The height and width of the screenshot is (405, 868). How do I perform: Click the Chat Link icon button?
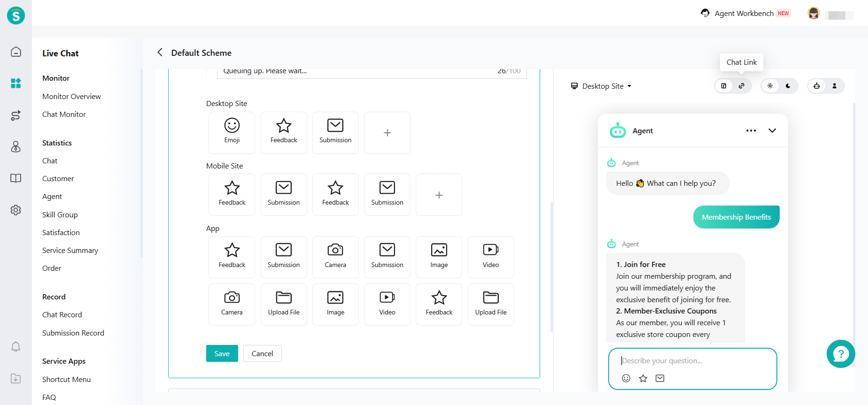point(741,86)
